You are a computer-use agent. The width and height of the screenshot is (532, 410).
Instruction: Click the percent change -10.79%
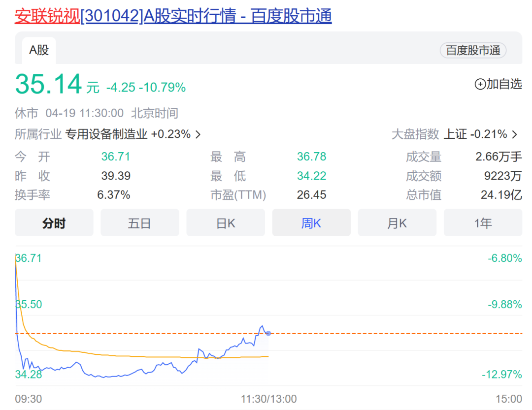click(x=162, y=88)
